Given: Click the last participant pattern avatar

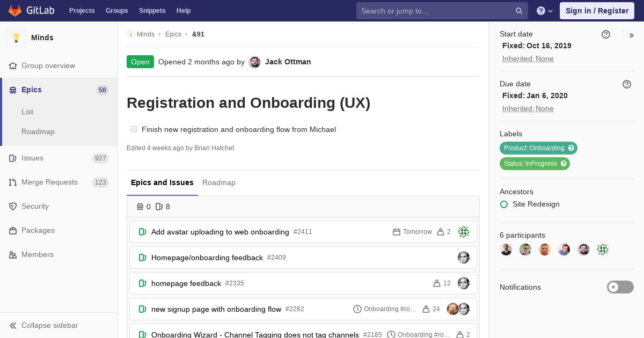Looking at the screenshot, I should 603,249.
